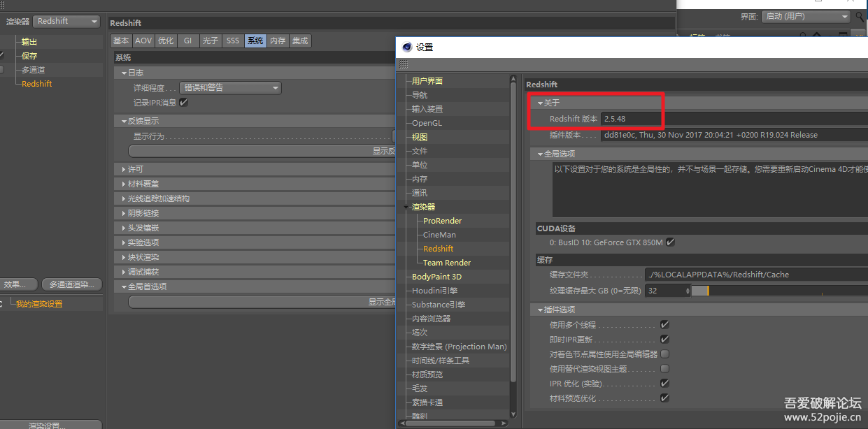The width and height of the screenshot is (868, 429).
Task: Select 输出 in render settings list
Action: (x=29, y=42)
